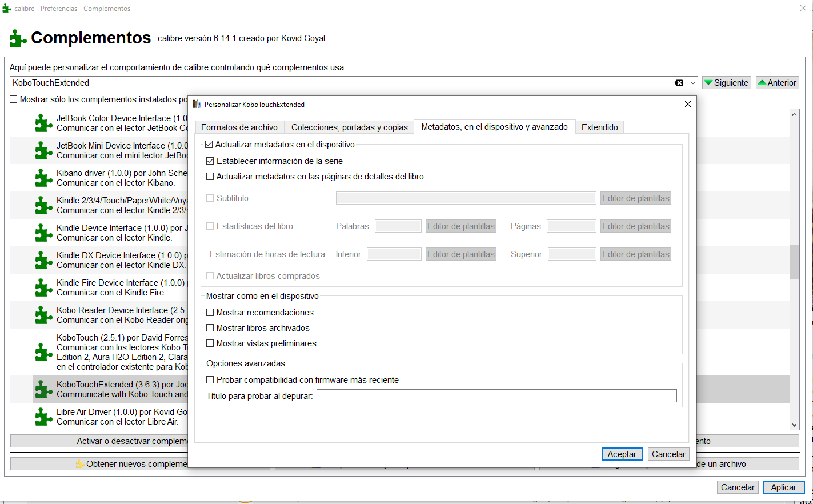This screenshot has width=813, height=504.
Task: Click the Inferior reading-hours field
Action: 394,254
